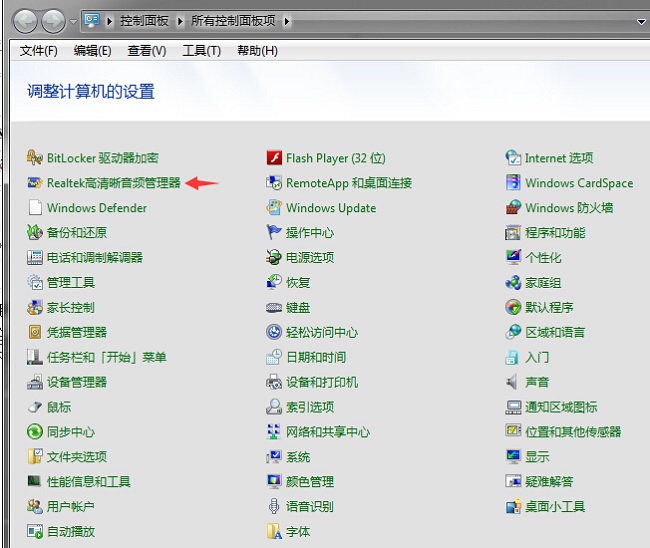Open the 文件(F) menu
The height and width of the screenshot is (548, 650).
39,51
